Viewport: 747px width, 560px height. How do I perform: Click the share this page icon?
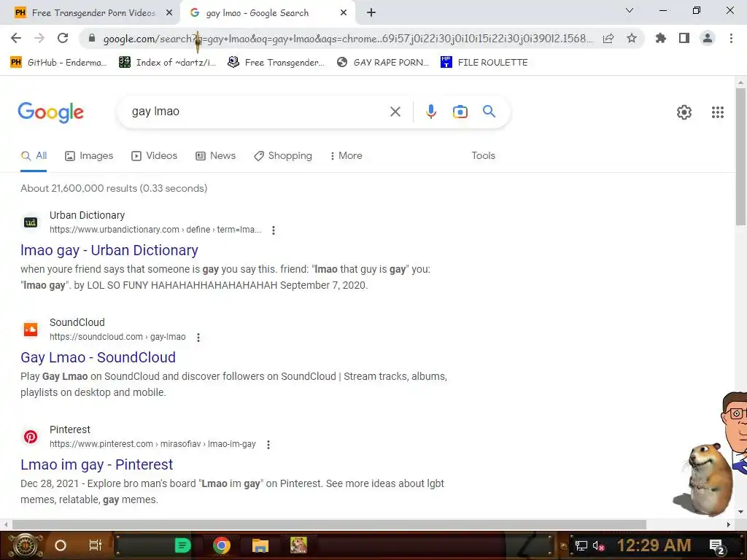[608, 38]
